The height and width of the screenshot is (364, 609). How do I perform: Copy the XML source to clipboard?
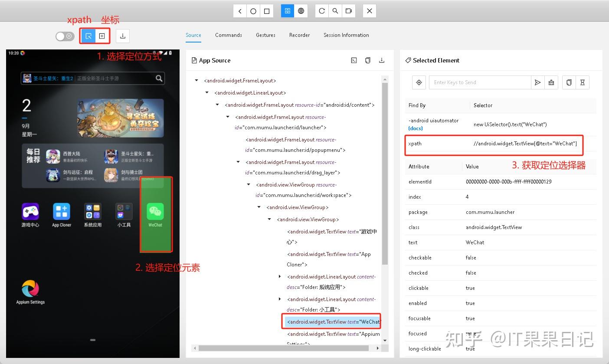[x=367, y=60]
